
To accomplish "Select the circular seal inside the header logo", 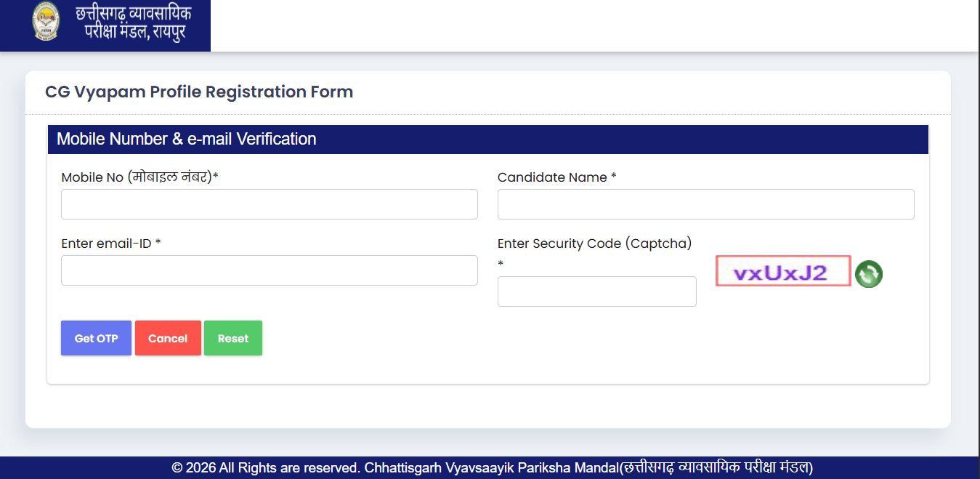I will [46, 21].
